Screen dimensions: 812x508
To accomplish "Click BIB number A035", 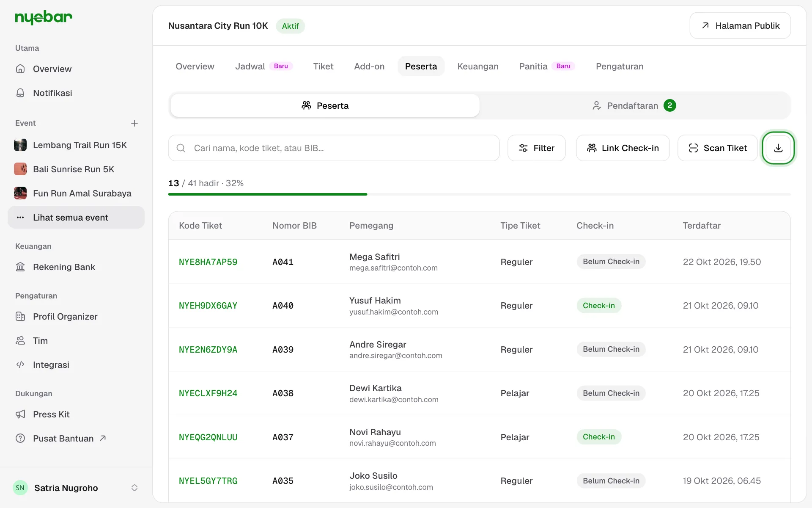I will (x=283, y=481).
